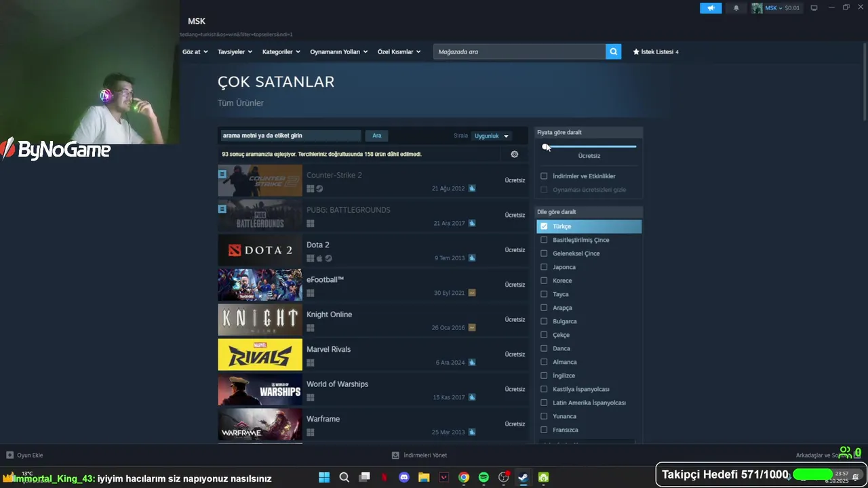This screenshot has height=488, width=868.
Task: Click the Mağazada ara search field
Action: pyautogui.click(x=519, y=52)
